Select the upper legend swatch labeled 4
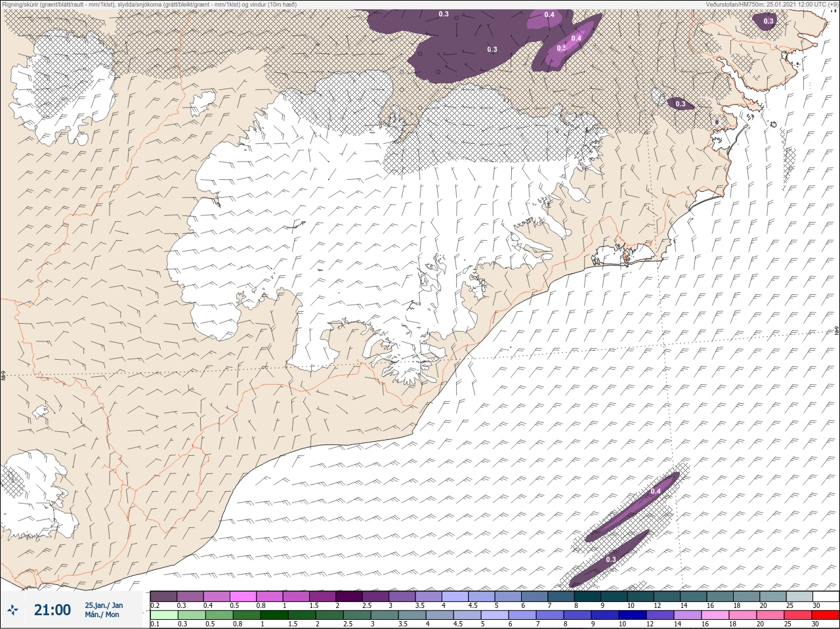 [x=455, y=596]
